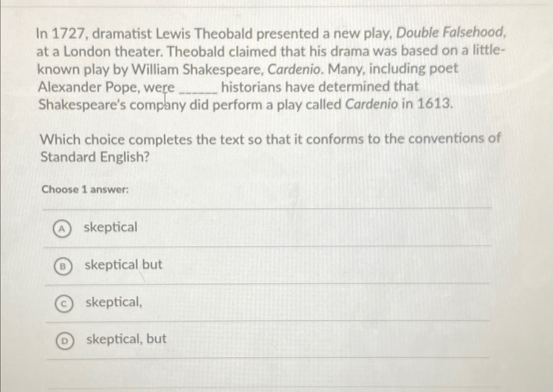Click the passage paragraph about Lewis Theobald

[262, 69]
